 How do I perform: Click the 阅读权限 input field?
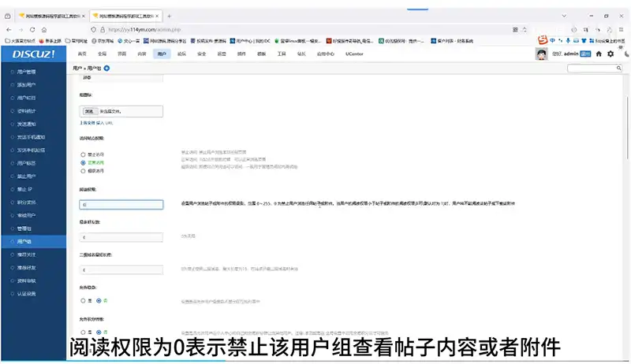pyautogui.click(x=121, y=204)
